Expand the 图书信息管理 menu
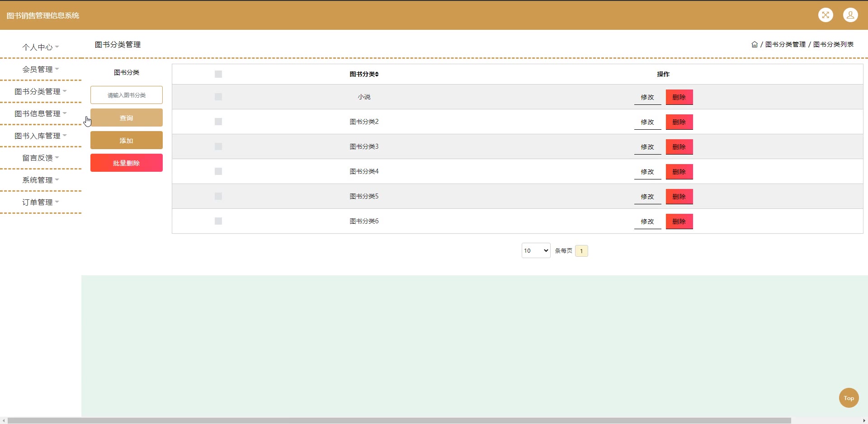Screen dimensions: 868x424 [x=41, y=113]
